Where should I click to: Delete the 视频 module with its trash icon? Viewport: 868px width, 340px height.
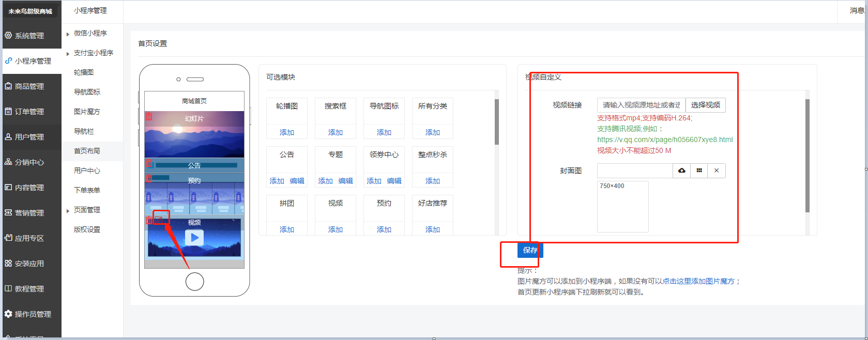(149, 220)
